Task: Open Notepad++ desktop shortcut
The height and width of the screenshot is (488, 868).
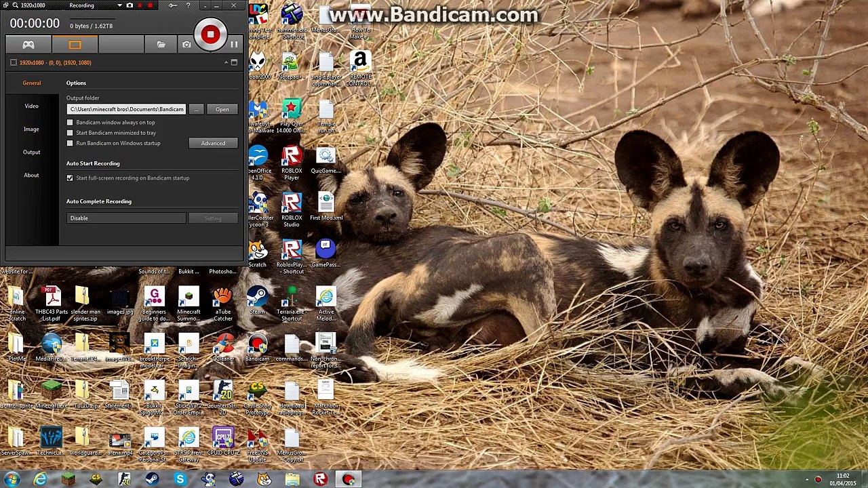Action: click(292, 66)
